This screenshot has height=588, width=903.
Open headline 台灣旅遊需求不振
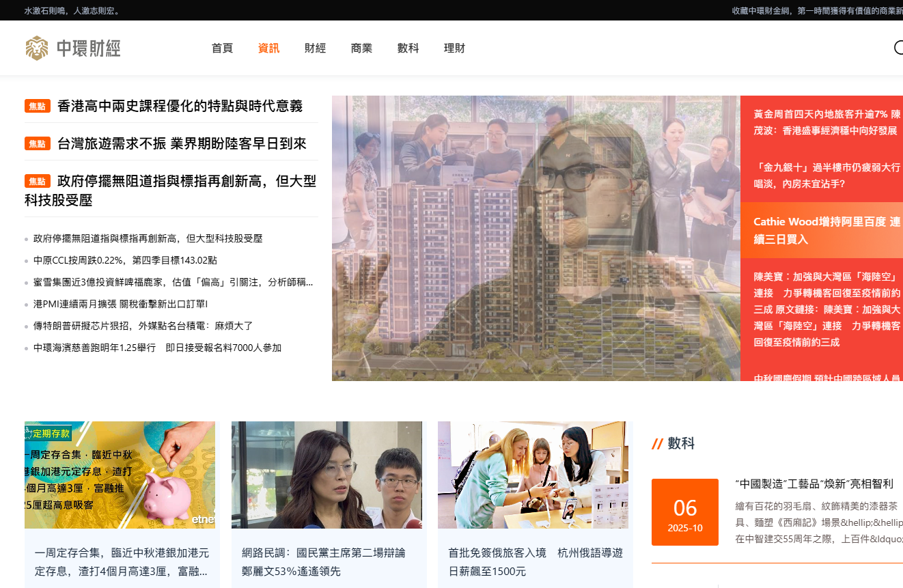point(182,144)
